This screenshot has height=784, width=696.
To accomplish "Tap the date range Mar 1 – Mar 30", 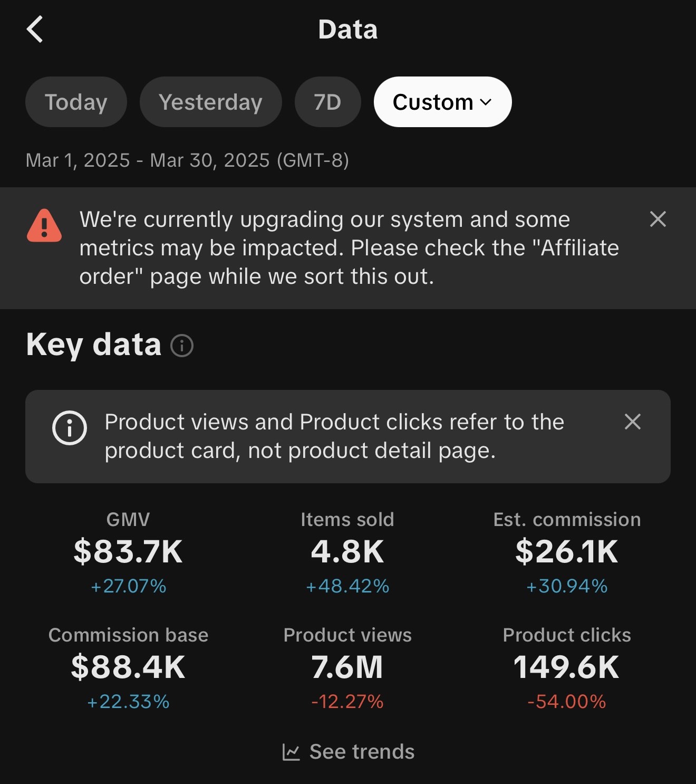I will coord(187,160).
